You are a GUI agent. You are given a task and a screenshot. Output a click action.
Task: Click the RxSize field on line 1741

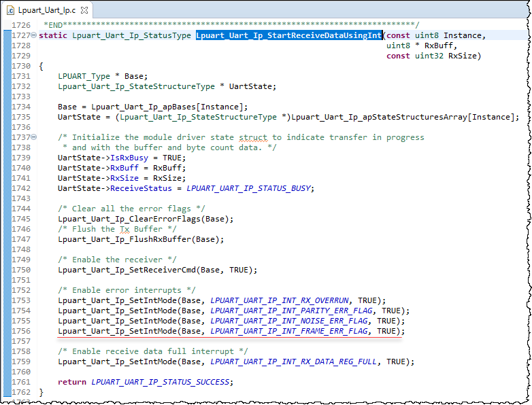[x=124, y=178]
